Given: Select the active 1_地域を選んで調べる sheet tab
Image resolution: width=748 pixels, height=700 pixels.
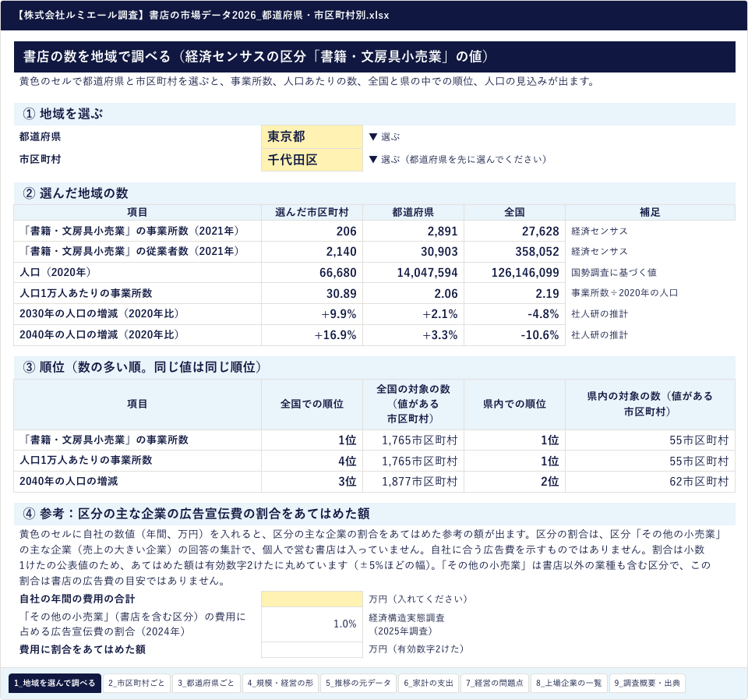Looking at the screenshot, I should (x=55, y=684).
